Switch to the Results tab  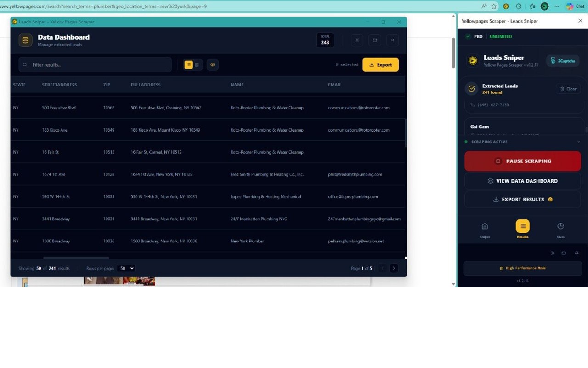(523, 230)
